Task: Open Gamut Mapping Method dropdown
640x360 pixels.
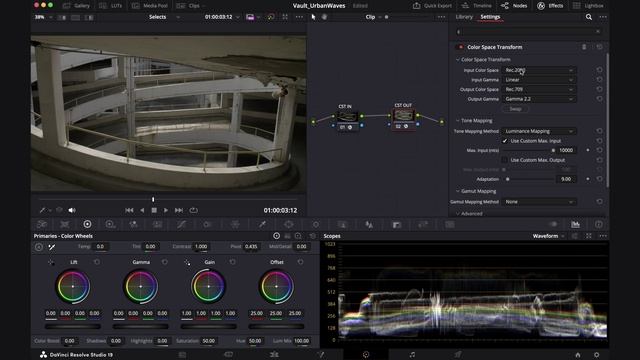Action: pos(539,202)
